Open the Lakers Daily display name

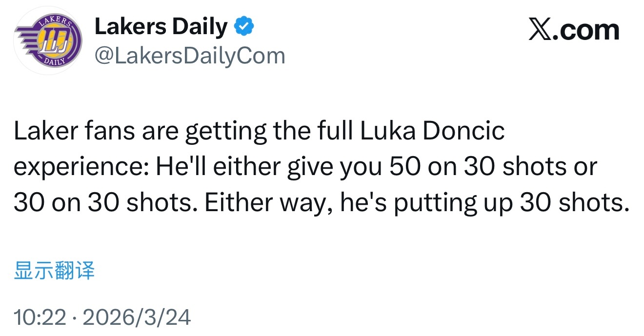pos(161,27)
